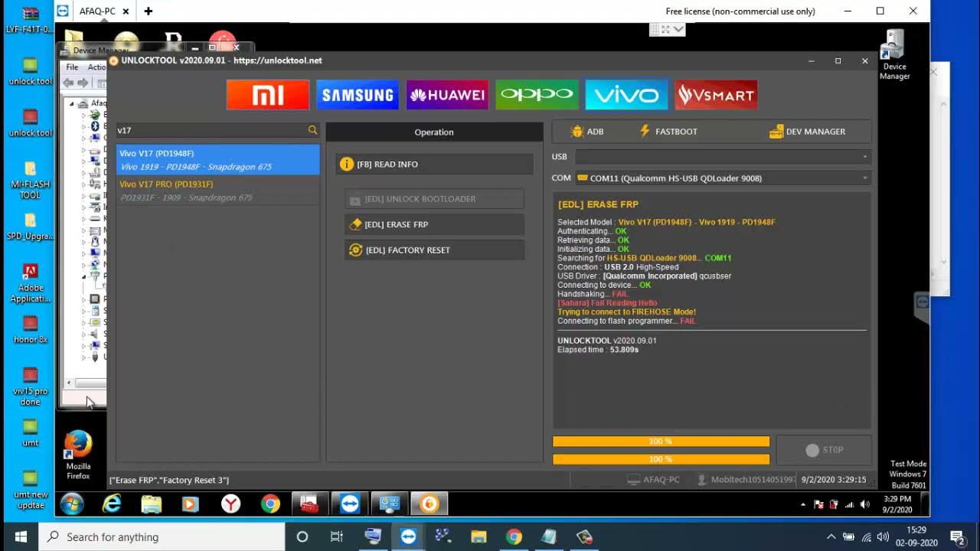Click Forward arrow in Device Manager toolbar
980x551 pixels.
coord(82,83)
